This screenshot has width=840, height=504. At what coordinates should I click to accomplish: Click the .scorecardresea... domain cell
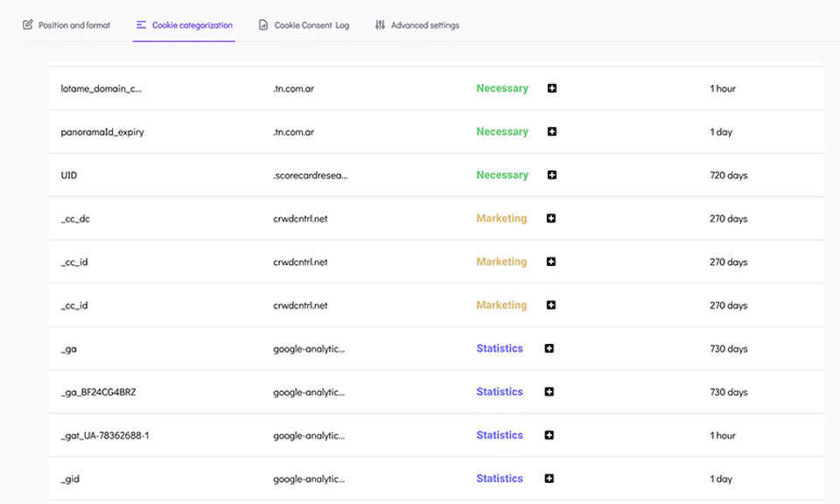[310, 175]
